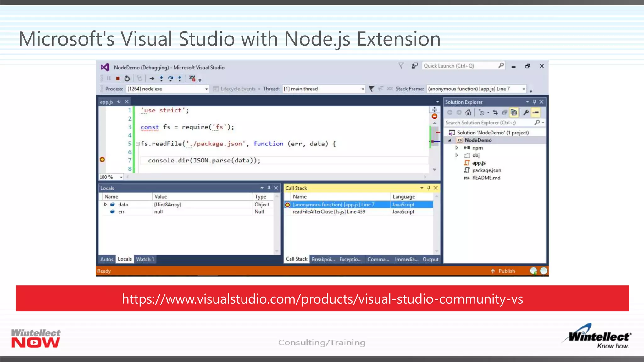Open the Locals panel window options dropdown
Viewport: 644px width, 362px height.
point(262,188)
